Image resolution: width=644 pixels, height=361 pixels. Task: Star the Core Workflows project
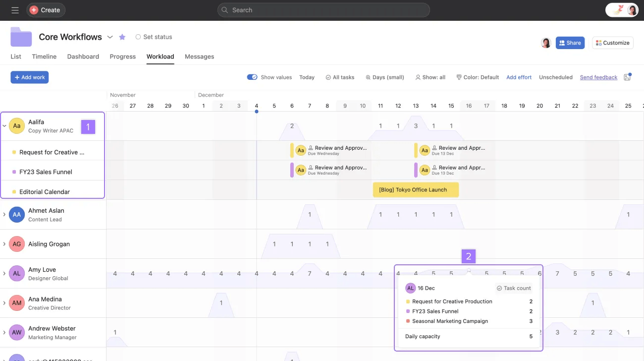point(122,37)
